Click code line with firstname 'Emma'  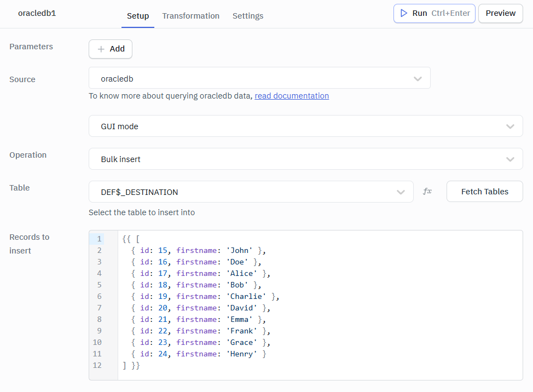pyautogui.click(x=199, y=320)
